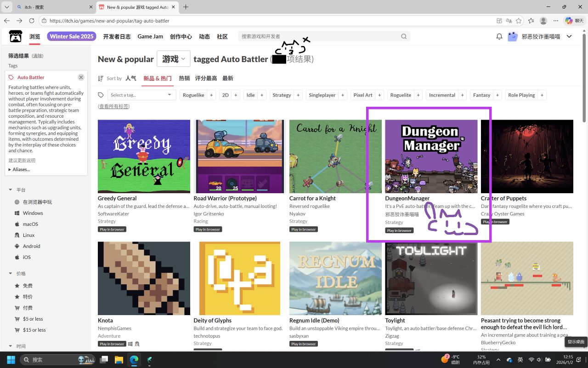Click the search magnifier icon

coord(404,36)
